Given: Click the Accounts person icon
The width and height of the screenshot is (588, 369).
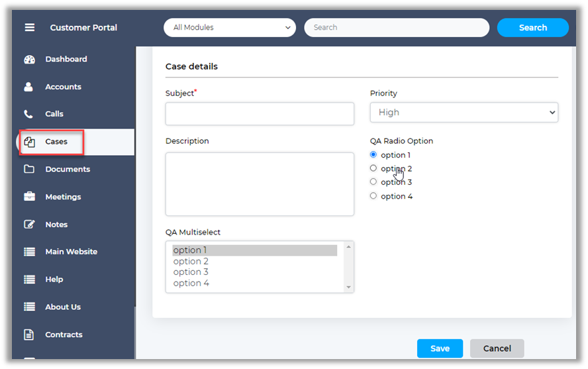Looking at the screenshot, I should pyautogui.click(x=28, y=87).
